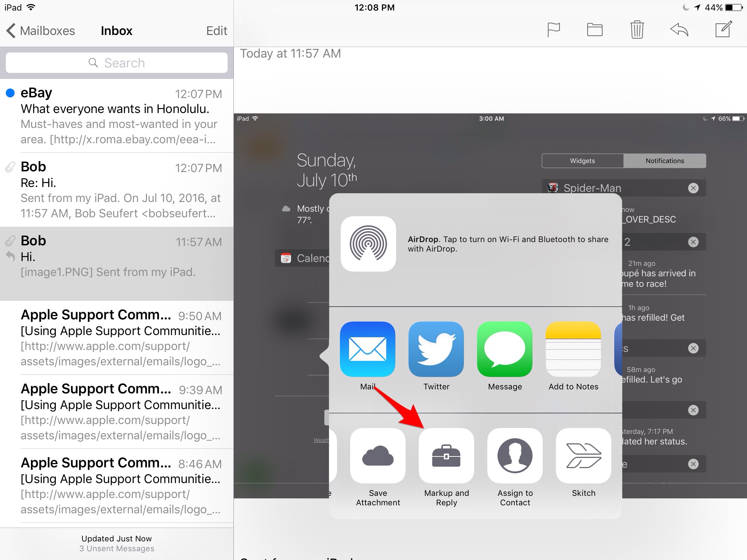Share via the Mail app icon
This screenshot has height=560, width=747.
click(x=368, y=349)
